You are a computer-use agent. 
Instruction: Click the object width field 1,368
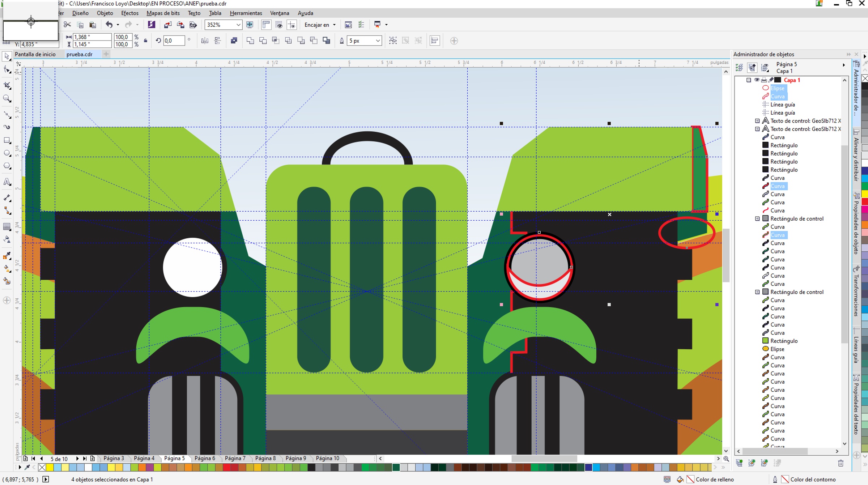point(92,37)
